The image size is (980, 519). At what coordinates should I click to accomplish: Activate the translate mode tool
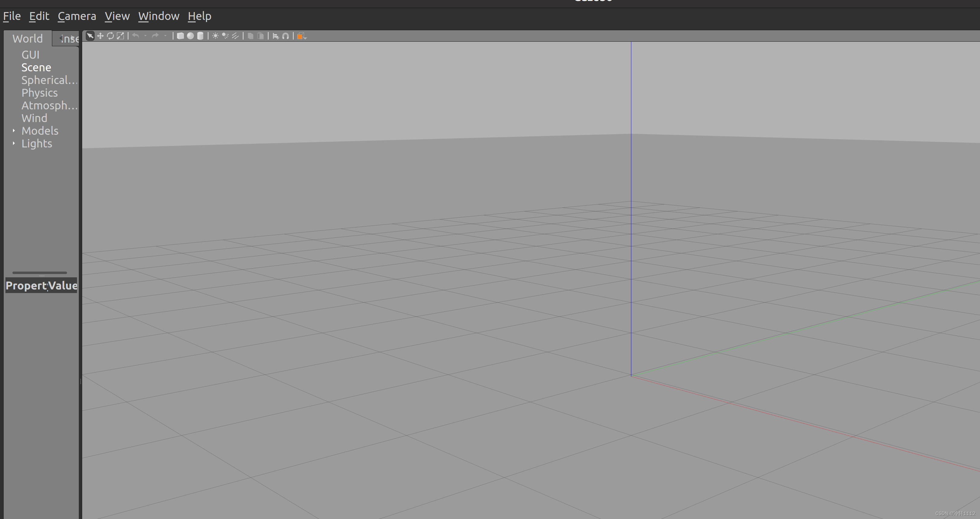click(x=101, y=36)
